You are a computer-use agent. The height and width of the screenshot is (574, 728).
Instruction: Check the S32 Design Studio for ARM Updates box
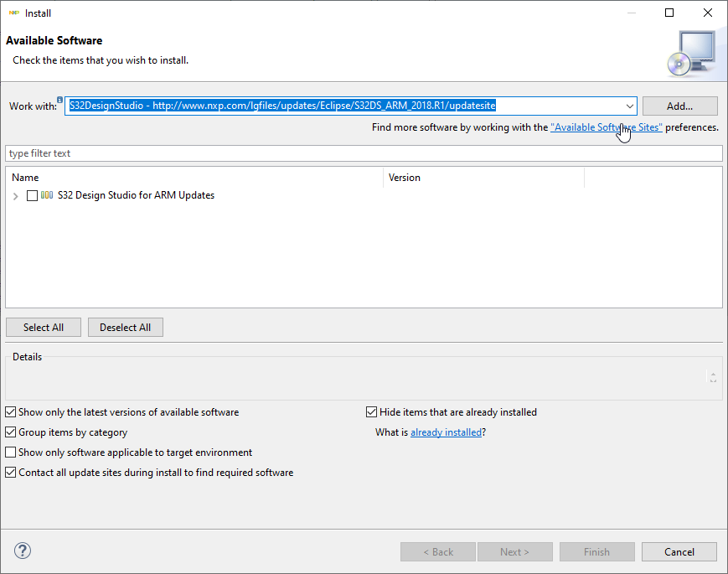click(x=32, y=195)
